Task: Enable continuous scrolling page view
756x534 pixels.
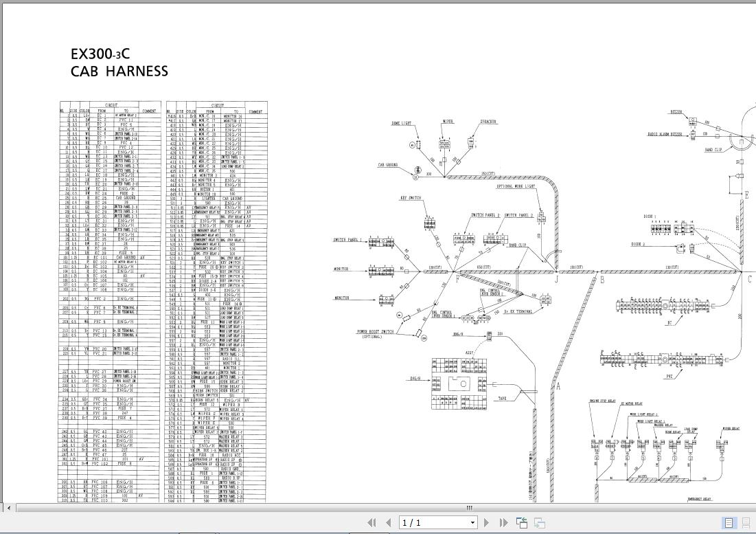Action: tap(746, 522)
